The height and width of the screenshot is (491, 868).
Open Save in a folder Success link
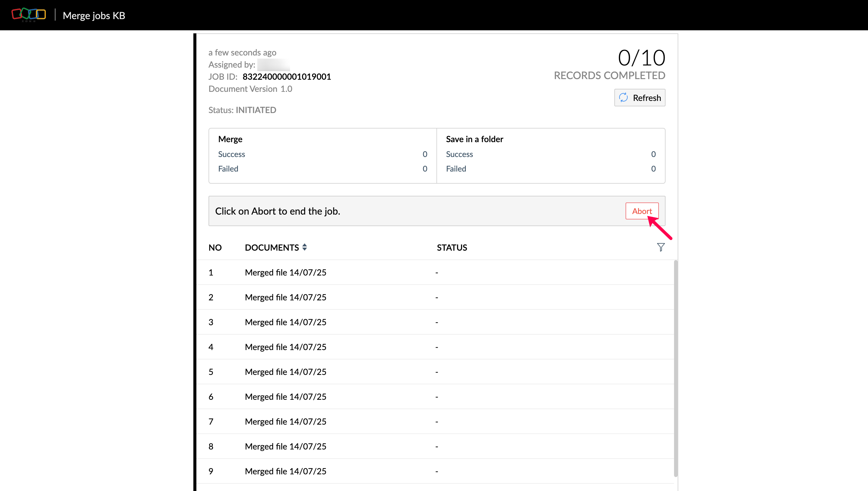[459, 154]
